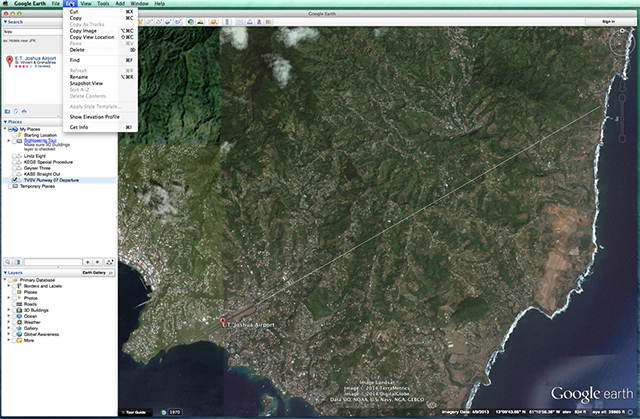Open the Tools menu
The width and height of the screenshot is (640, 419).
(x=103, y=3)
